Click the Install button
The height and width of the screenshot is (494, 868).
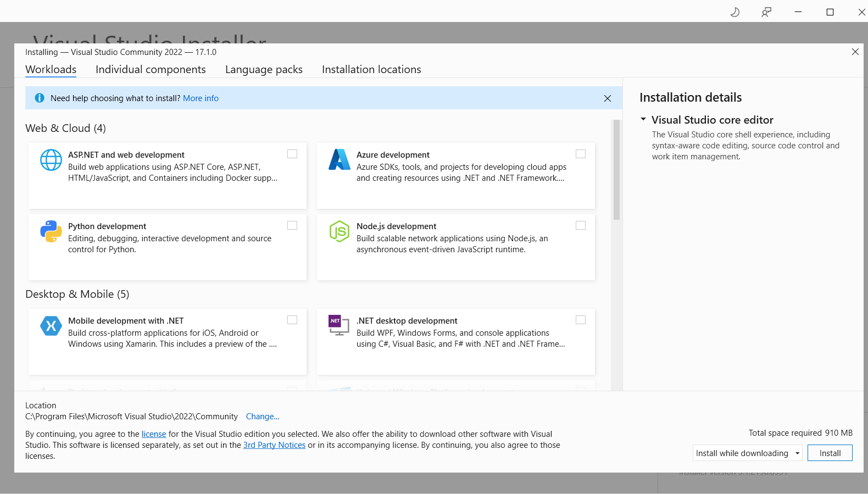tap(830, 453)
